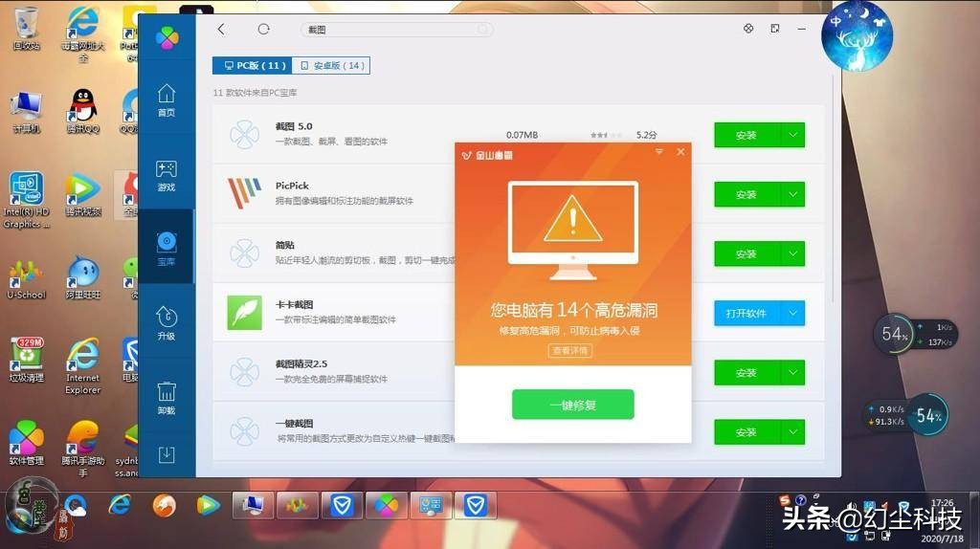The image size is (980, 549).
Task: Click the PicPick colorful stripes app icon
Action: 244,193
